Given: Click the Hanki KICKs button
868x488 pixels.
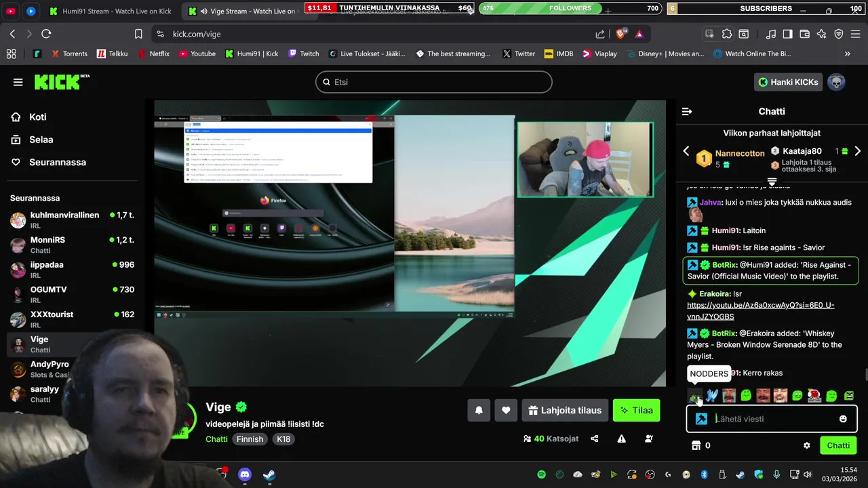Looking at the screenshot, I should point(787,82).
